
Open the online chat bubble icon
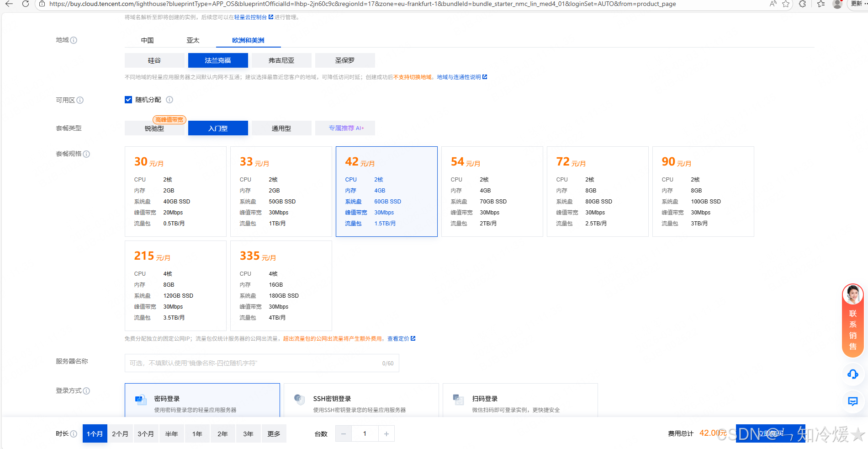click(x=852, y=401)
